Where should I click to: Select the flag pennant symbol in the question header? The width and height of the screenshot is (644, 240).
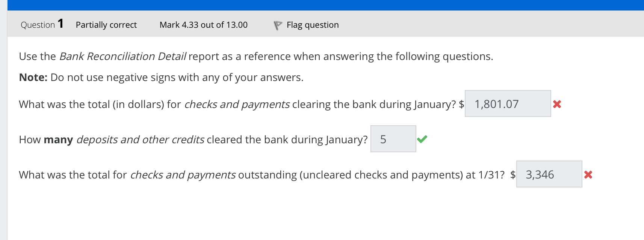coord(278,24)
